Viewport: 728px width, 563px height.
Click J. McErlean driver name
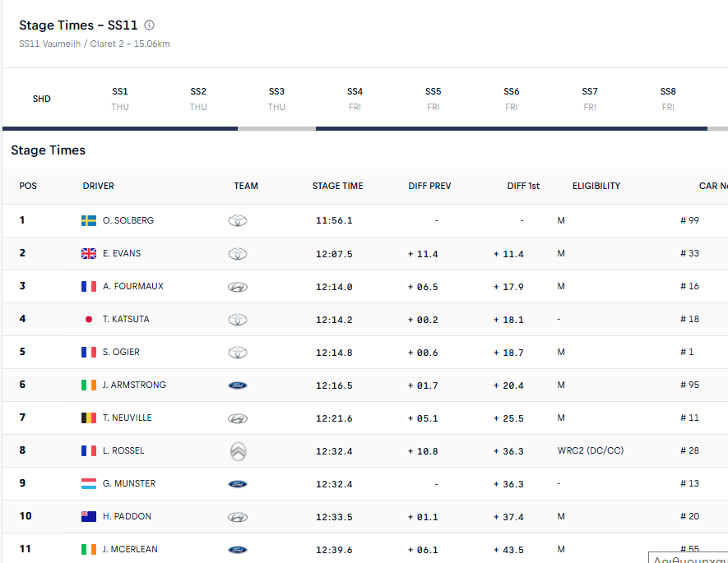point(130,549)
